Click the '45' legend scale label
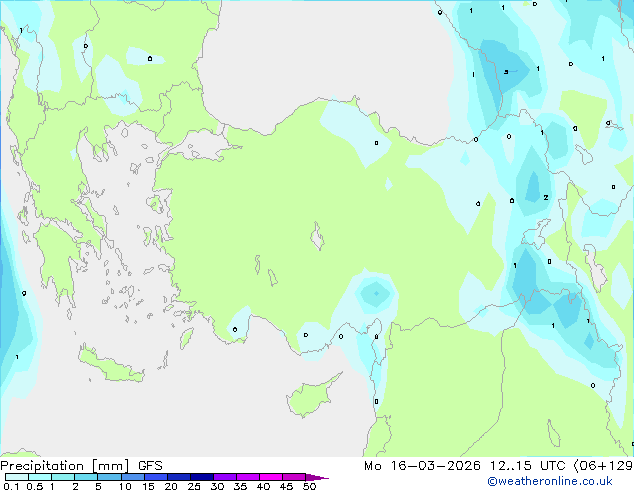 click(x=286, y=486)
